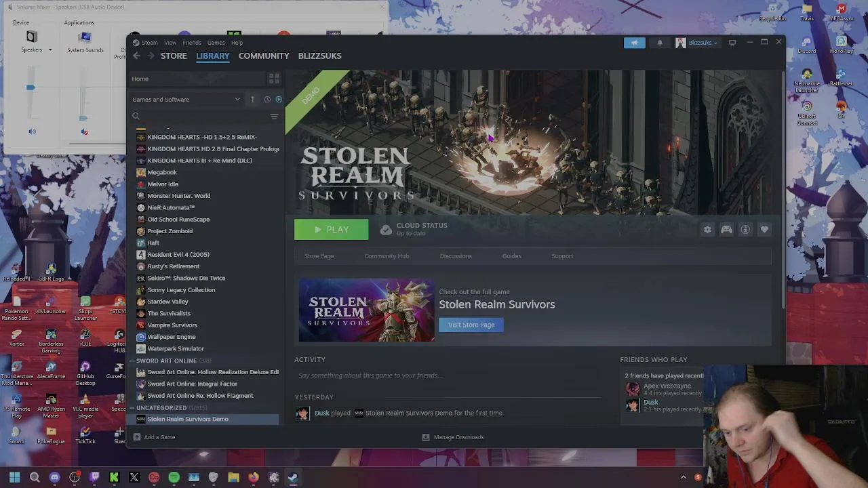
Task: Open the Friends menu
Action: (x=192, y=43)
